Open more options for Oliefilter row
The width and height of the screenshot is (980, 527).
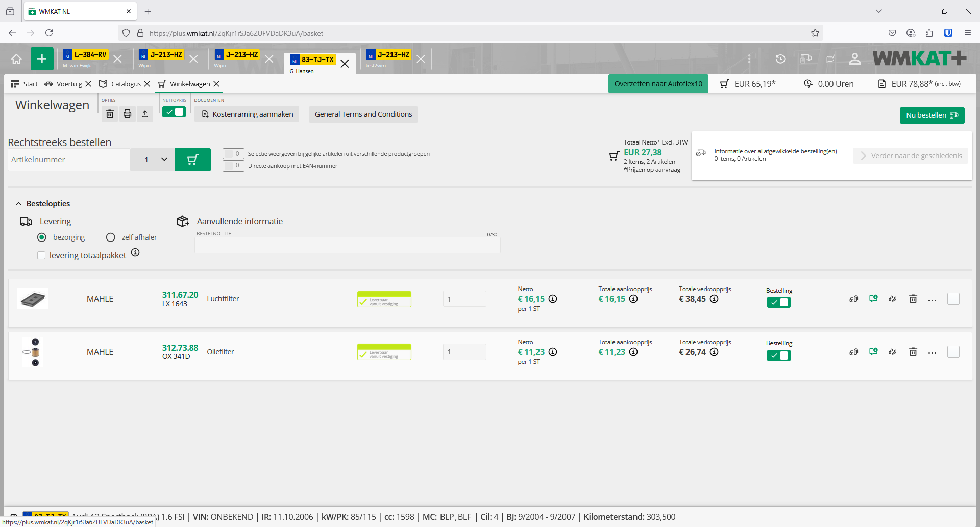point(932,352)
